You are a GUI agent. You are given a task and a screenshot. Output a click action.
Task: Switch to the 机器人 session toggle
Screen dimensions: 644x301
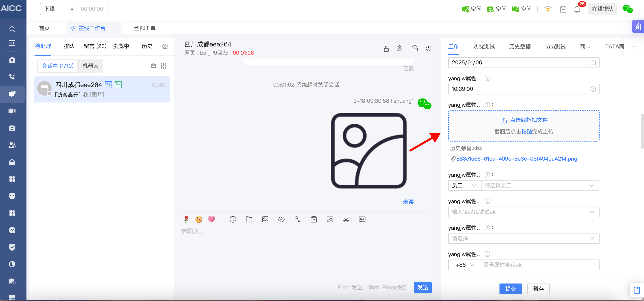coord(90,66)
